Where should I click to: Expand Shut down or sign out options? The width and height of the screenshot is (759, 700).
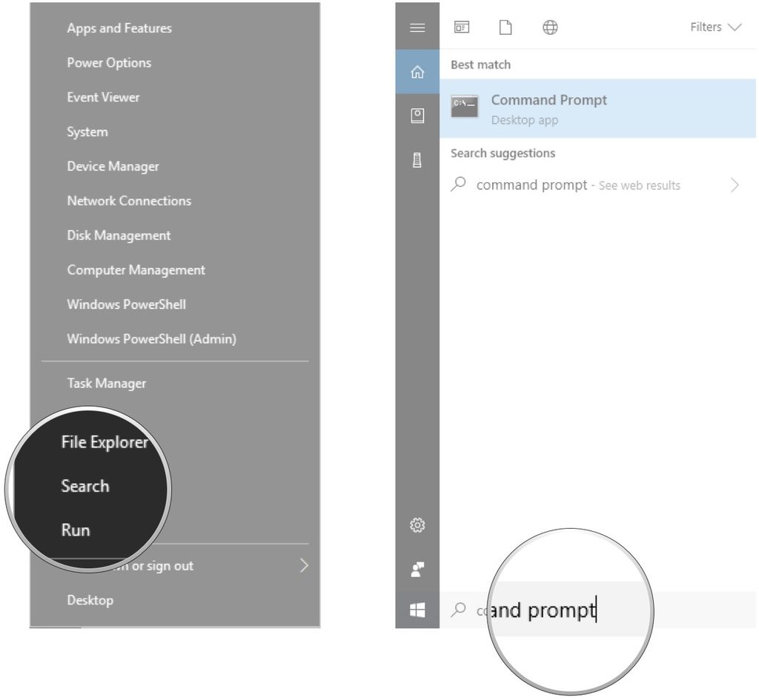pos(303,565)
